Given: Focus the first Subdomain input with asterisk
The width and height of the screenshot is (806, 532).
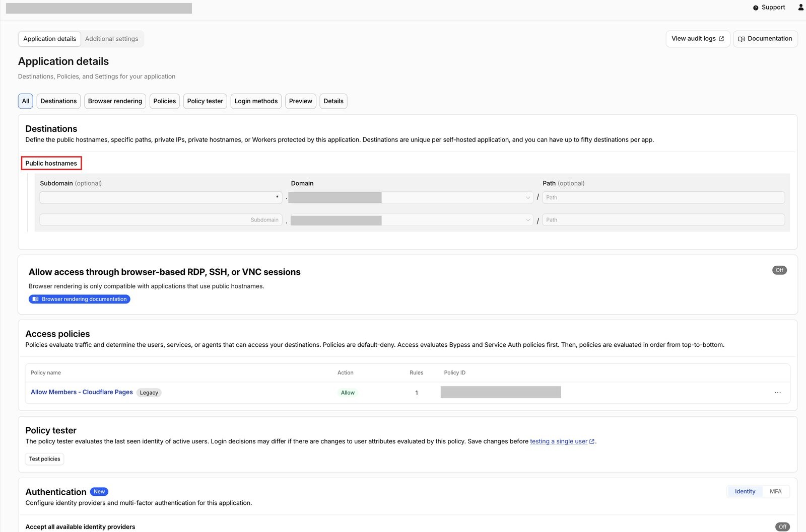Looking at the screenshot, I should pyautogui.click(x=161, y=198).
